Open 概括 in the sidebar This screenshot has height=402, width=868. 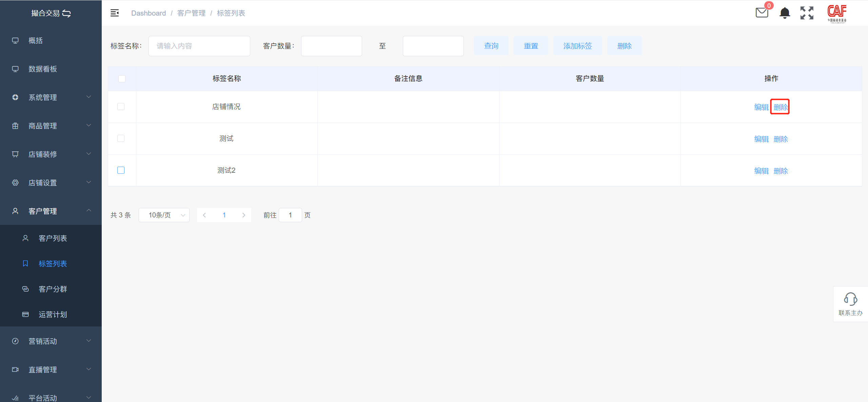pos(51,41)
